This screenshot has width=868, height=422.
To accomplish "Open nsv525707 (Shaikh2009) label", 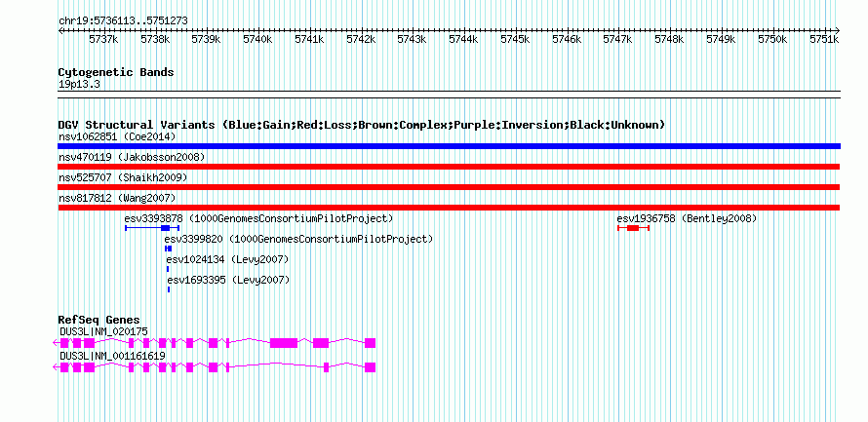I will 123,178.
